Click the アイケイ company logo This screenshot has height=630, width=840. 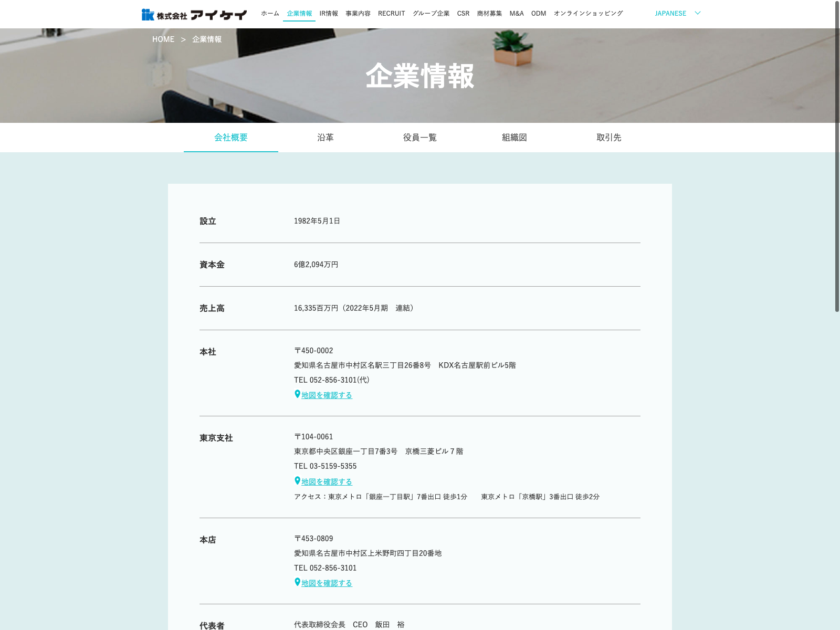tap(194, 15)
